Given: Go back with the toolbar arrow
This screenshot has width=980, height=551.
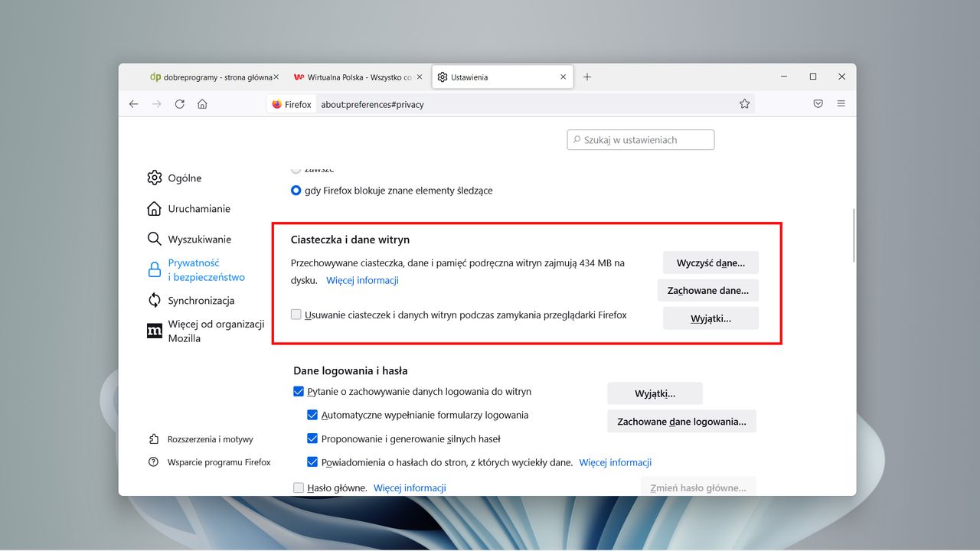Looking at the screenshot, I should pyautogui.click(x=134, y=104).
